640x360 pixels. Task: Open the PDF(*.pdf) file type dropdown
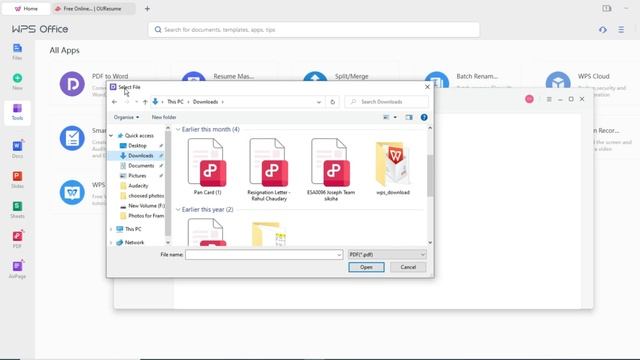(387, 255)
